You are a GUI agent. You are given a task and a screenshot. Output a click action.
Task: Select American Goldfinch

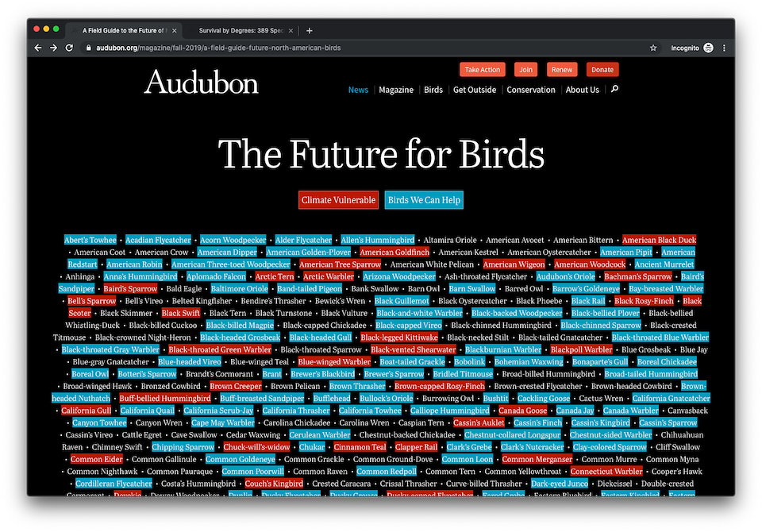(x=394, y=252)
